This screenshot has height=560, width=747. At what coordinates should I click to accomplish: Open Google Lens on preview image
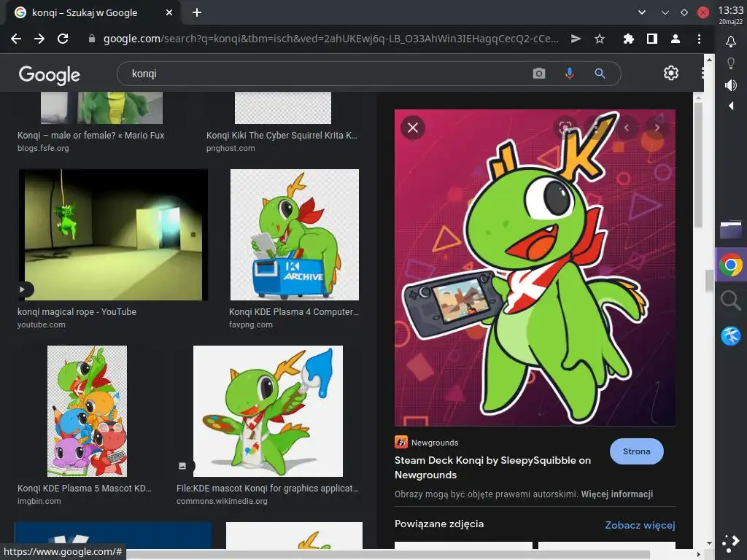(565, 127)
